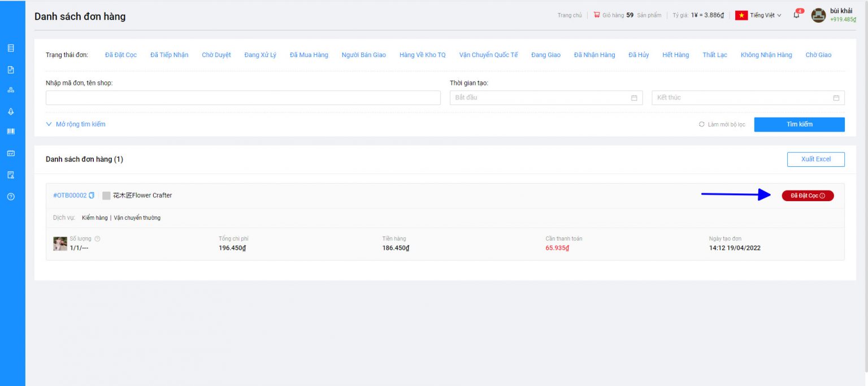Click the Xuất Excel export button

tap(816, 159)
